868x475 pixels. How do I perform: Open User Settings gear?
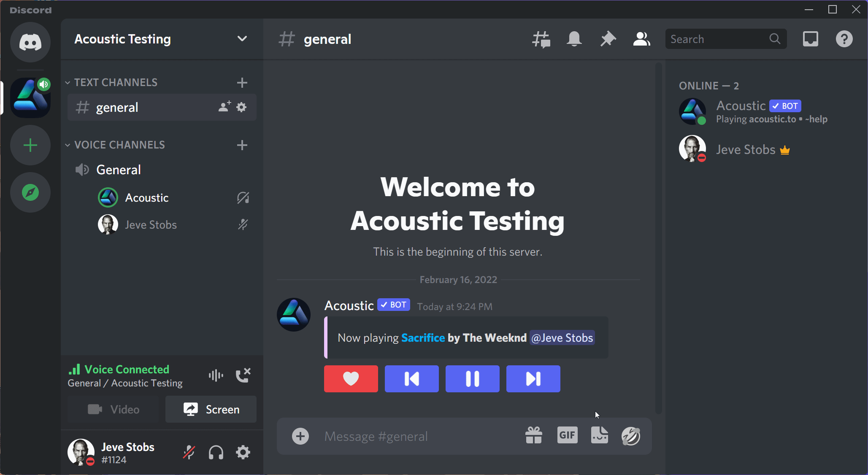pos(243,452)
